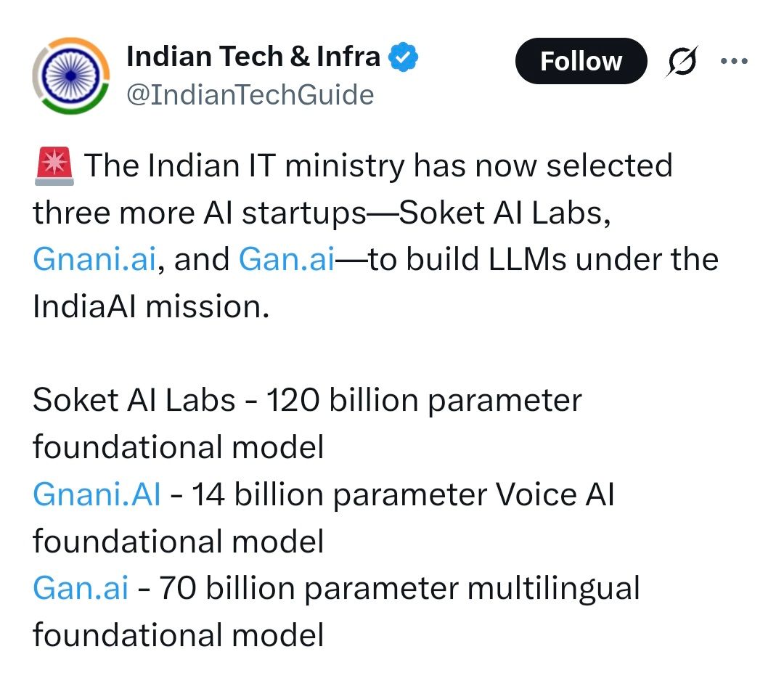Follow the Indian Tech & Infra account
The width and height of the screenshot is (784, 673).
(x=581, y=61)
